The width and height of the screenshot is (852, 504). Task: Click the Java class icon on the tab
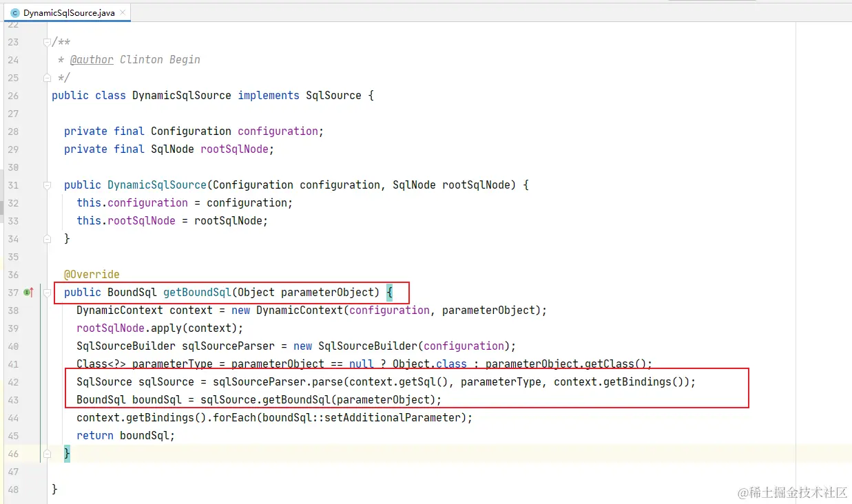pos(15,13)
